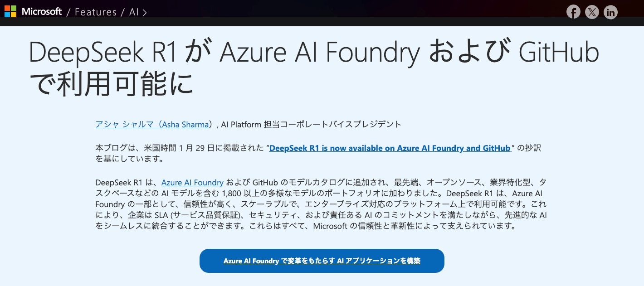Follow the inline Azure AI Foundry link

[x=192, y=183]
